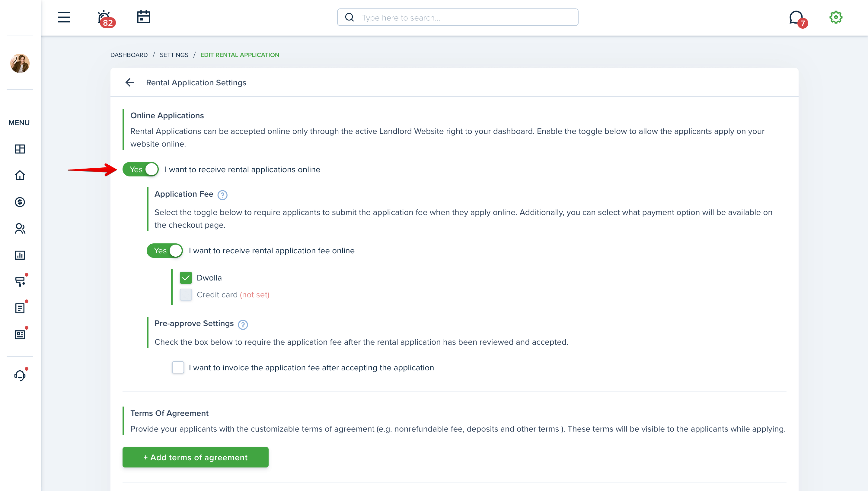Screen dimensions: 868x491
Task: Open the properties house icon in sidebar
Action: click(x=20, y=175)
